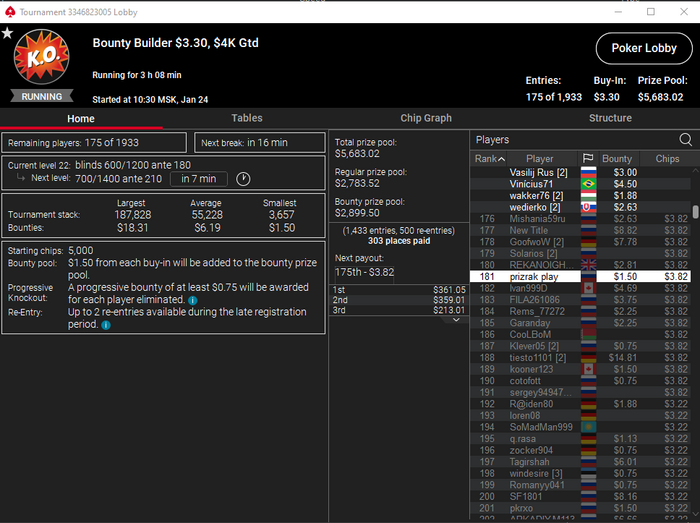The height and width of the screenshot is (523, 700).
Task: Click next payout 175th - $3.82
Action: pyautogui.click(x=364, y=272)
